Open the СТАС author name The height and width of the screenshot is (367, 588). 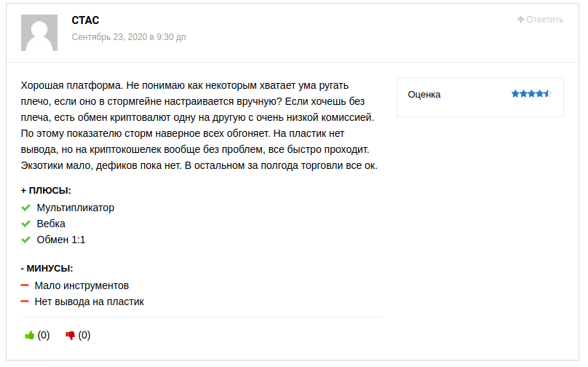[x=85, y=20]
